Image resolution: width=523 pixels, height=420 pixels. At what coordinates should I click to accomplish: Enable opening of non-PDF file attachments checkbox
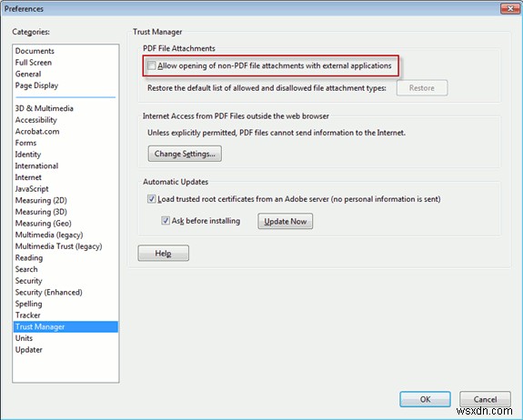[x=152, y=65]
